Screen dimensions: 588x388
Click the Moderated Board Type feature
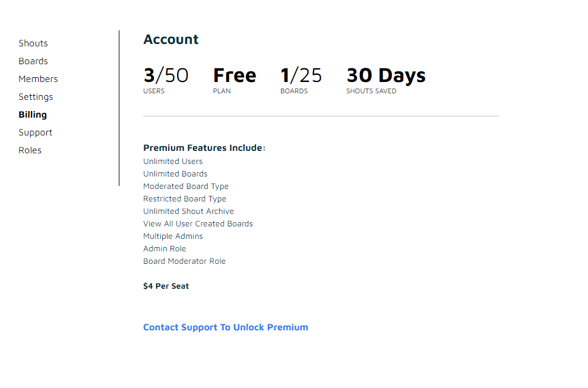(186, 187)
